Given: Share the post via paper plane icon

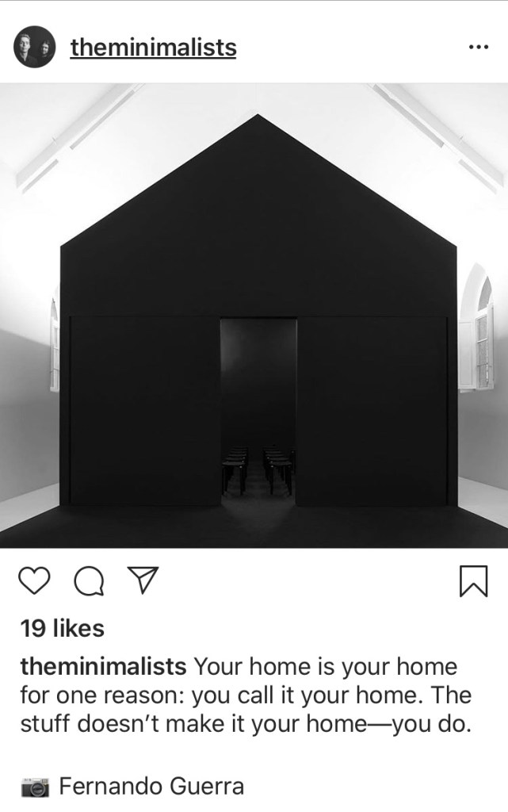Looking at the screenshot, I should pyautogui.click(x=143, y=580).
